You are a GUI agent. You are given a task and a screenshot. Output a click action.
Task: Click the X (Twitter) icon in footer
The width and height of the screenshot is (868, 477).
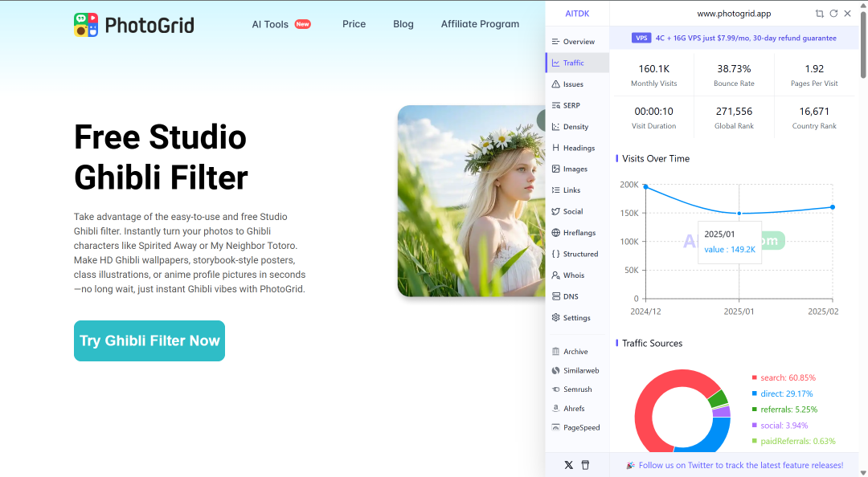[x=568, y=465]
